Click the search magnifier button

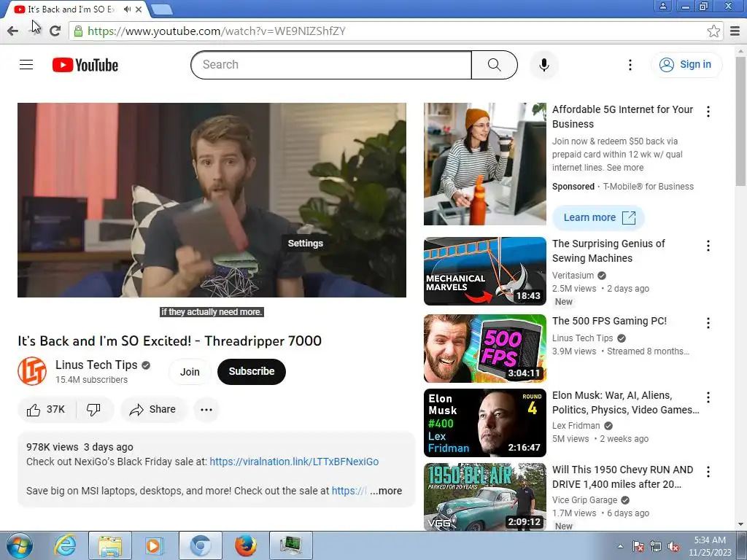[x=494, y=65]
